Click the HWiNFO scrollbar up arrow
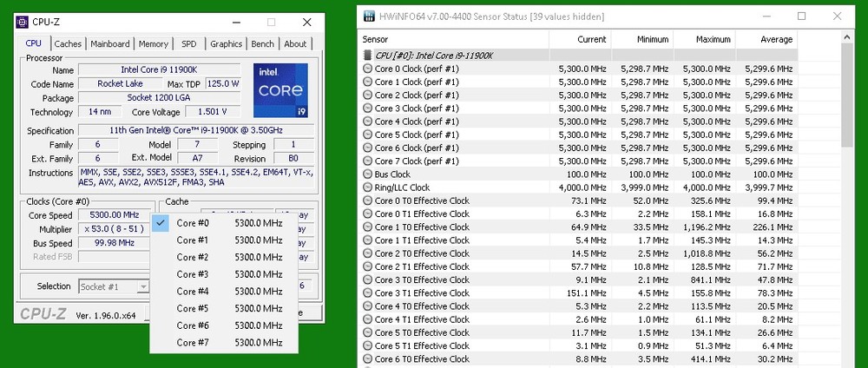The image size is (868, 368). pyautogui.click(x=847, y=37)
